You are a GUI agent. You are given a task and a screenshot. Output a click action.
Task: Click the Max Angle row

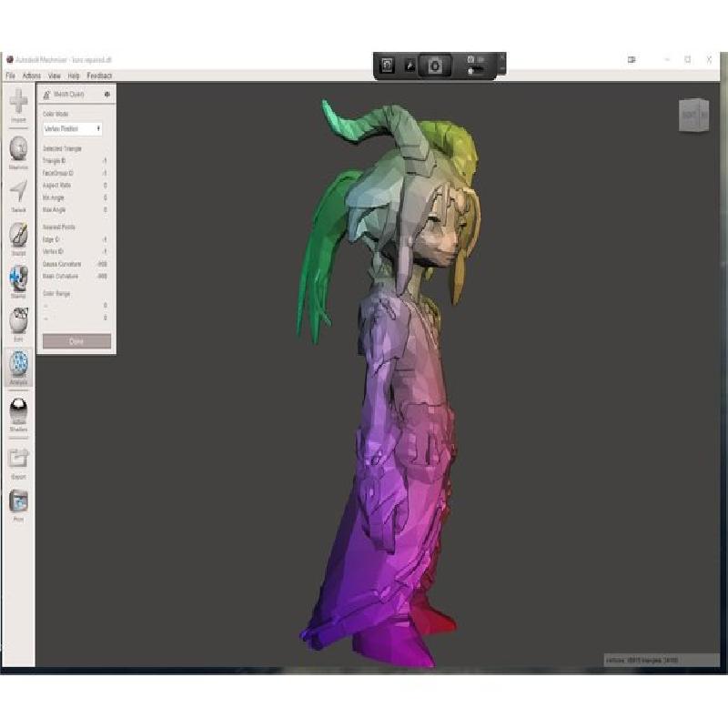tap(76, 210)
